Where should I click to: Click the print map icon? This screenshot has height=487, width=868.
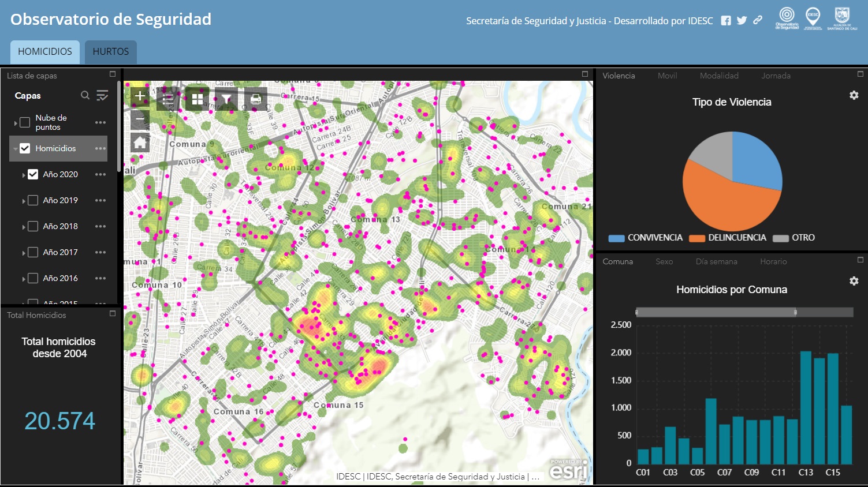pos(255,98)
